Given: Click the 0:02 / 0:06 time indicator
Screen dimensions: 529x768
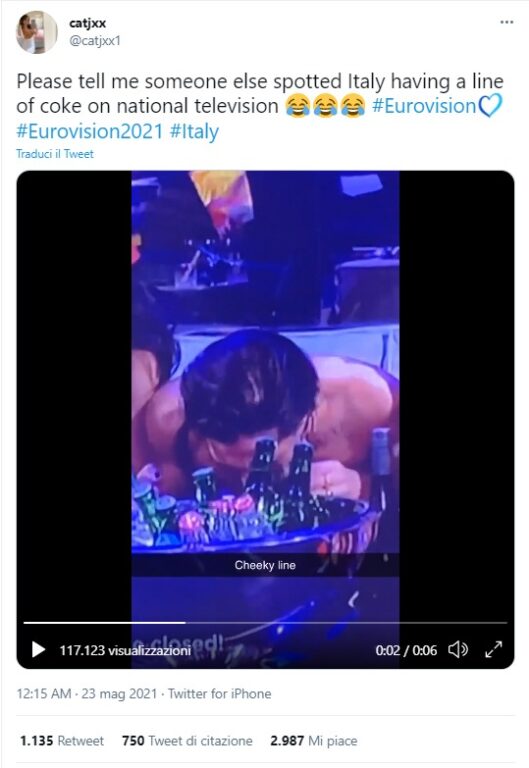Looking at the screenshot, I should coord(406,650).
